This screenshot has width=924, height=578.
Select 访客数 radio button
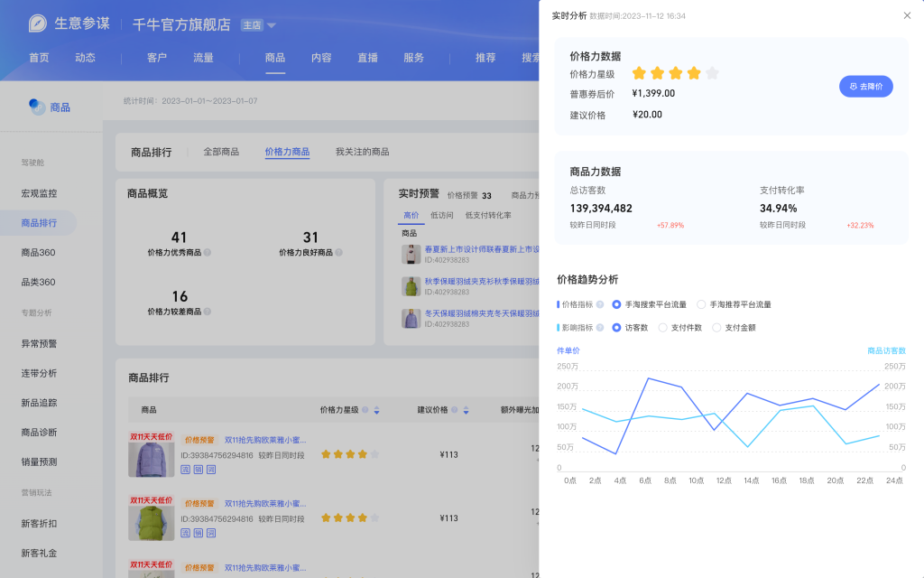(616, 327)
